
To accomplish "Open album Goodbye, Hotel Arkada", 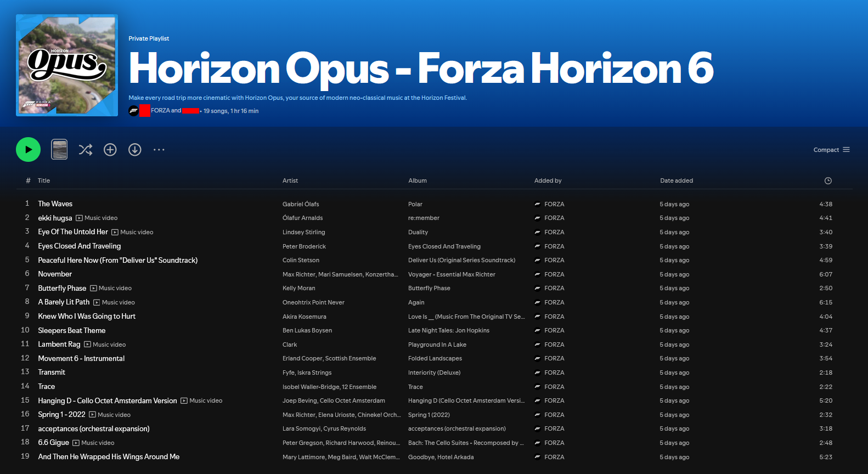I will tap(441, 457).
